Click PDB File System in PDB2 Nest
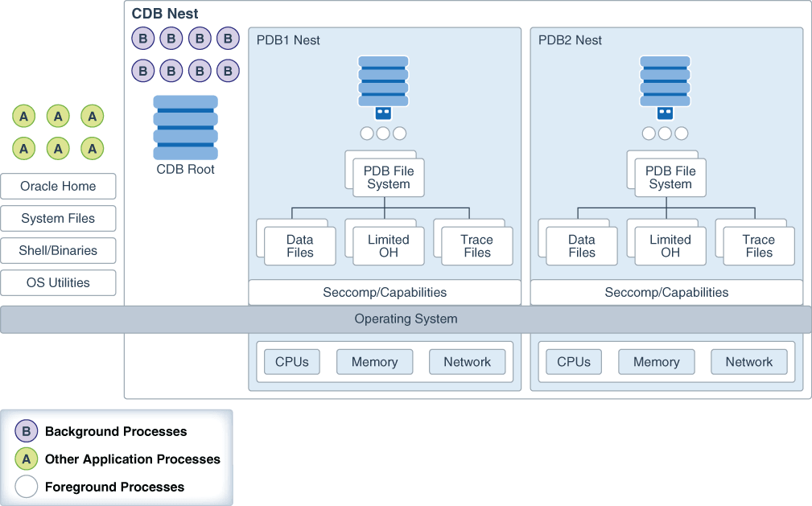The width and height of the screenshot is (812, 506). point(670,178)
